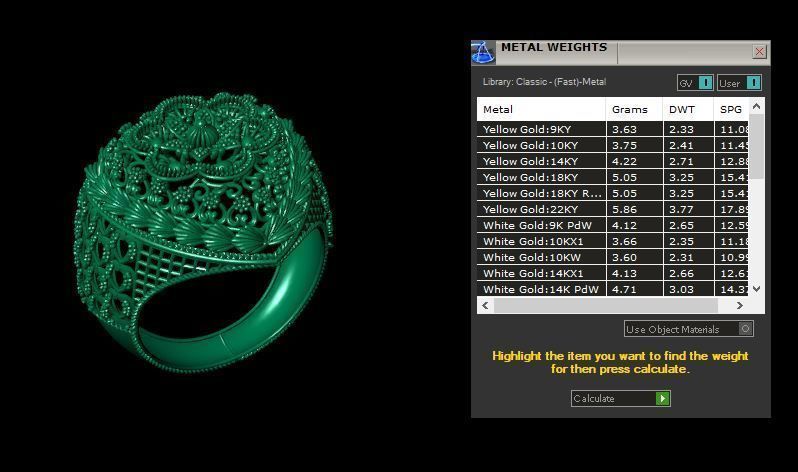
Task: Click the 4.71 grams value
Action: click(x=624, y=289)
